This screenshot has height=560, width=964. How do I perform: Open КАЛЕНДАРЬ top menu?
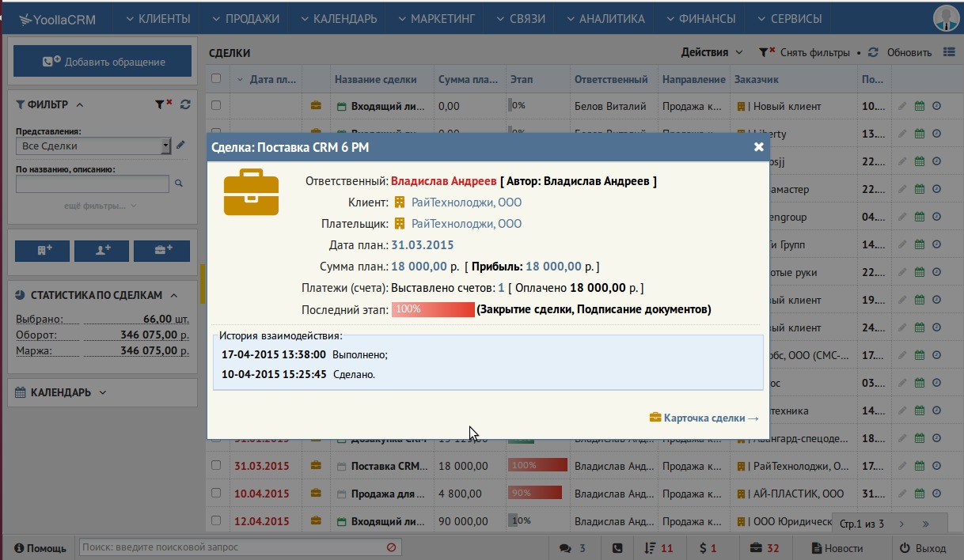pos(338,18)
